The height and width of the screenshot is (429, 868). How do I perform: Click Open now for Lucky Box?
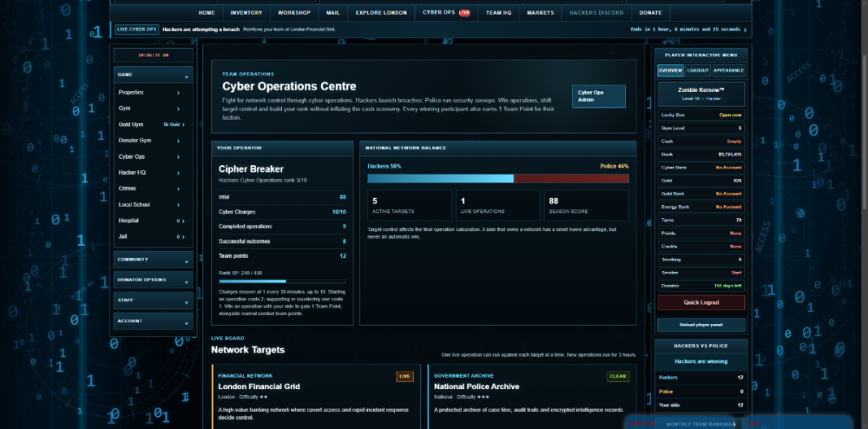[730, 115]
